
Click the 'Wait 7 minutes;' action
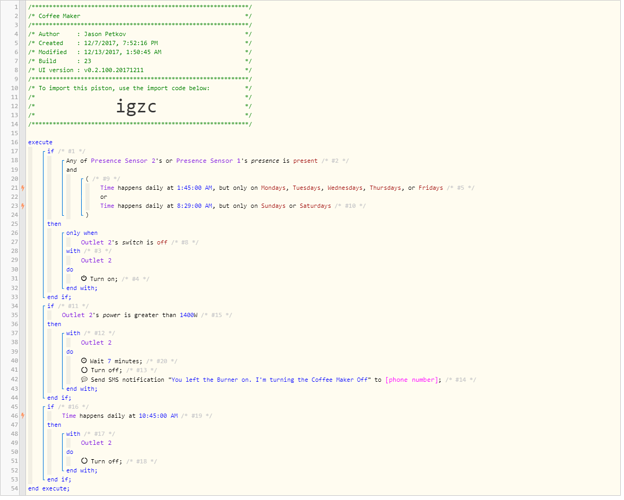(116, 361)
